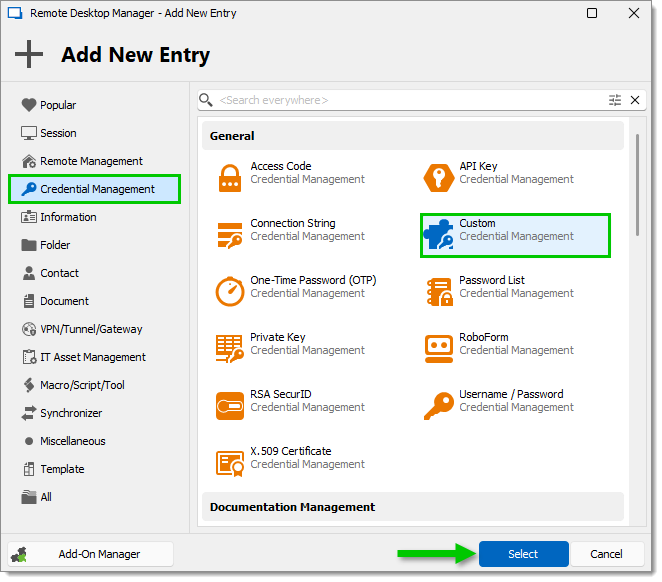The width and height of the screenshot is (662, 582).
Task: Click the Connection String icon
Action: [x=230, y=235]
